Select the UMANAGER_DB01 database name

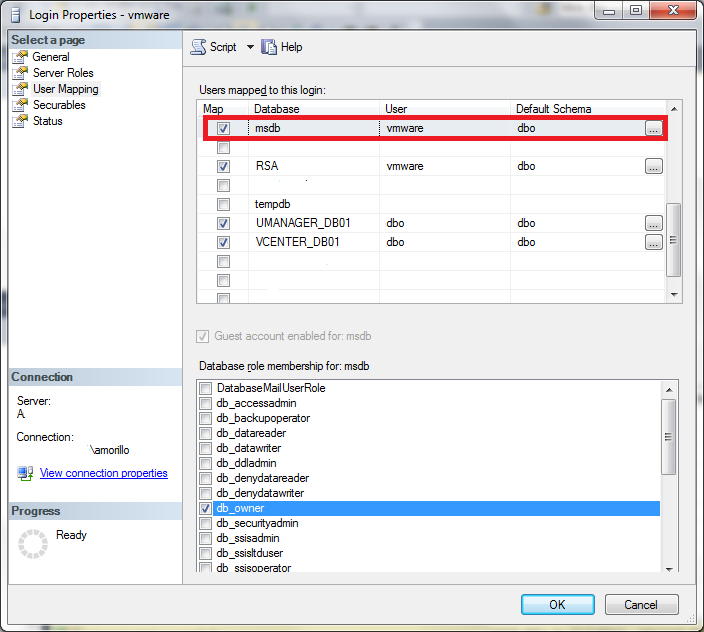(x=303, y=223)
